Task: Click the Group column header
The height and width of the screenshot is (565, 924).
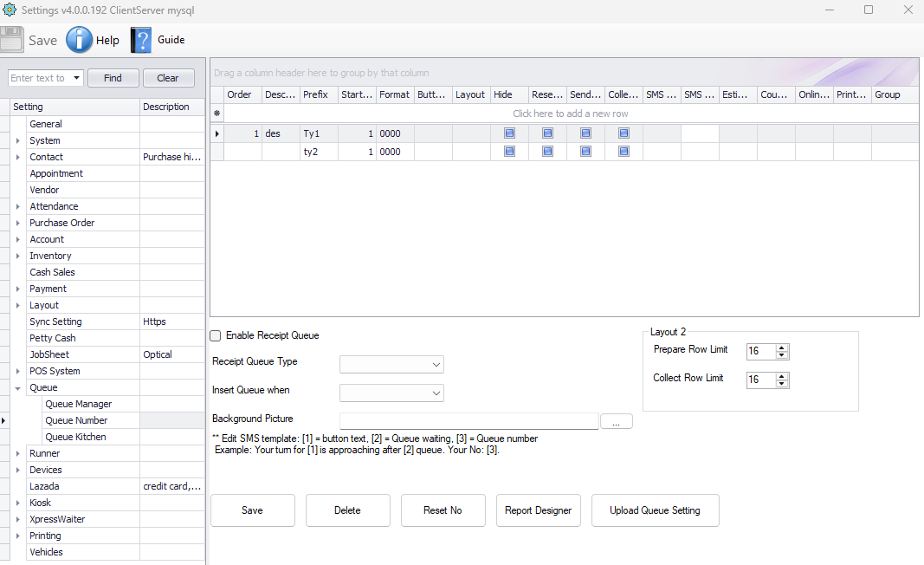Action: pyautogui.click(x=895, y=94)
